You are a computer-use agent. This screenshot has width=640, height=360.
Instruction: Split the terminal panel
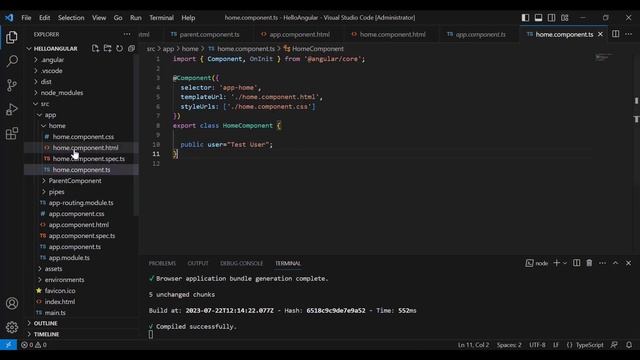point(576,263)
